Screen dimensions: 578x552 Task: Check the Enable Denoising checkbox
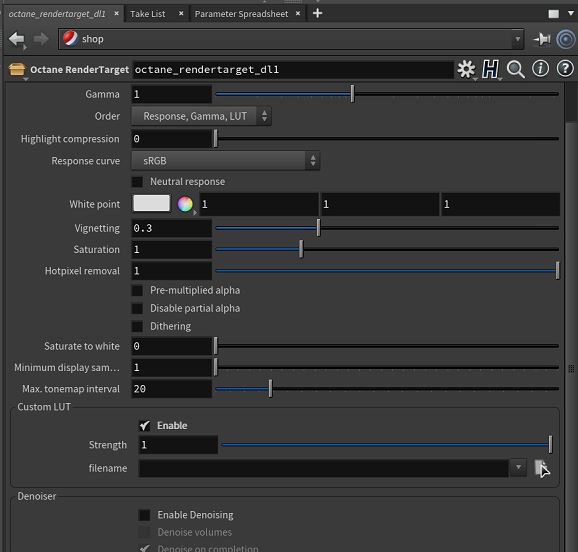click(x=144, y=515)
